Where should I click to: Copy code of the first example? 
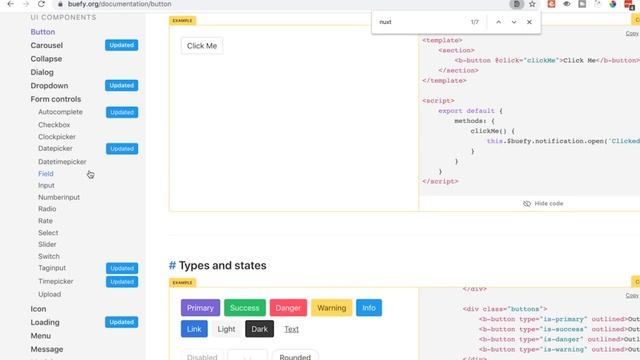click(632, 33)
